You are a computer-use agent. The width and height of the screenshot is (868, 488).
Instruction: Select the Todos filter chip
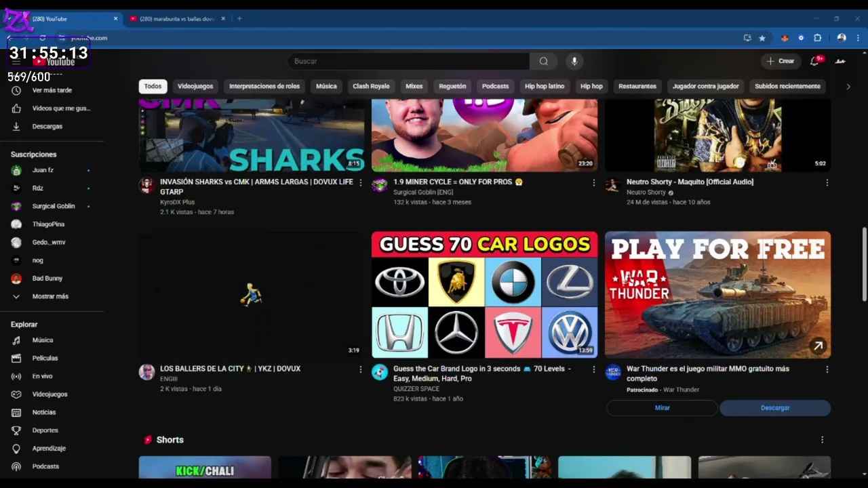tap(153, 86)
